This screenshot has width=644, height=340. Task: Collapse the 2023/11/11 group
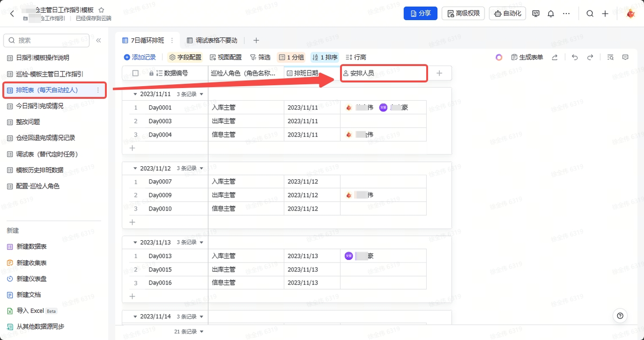(135, 94)
